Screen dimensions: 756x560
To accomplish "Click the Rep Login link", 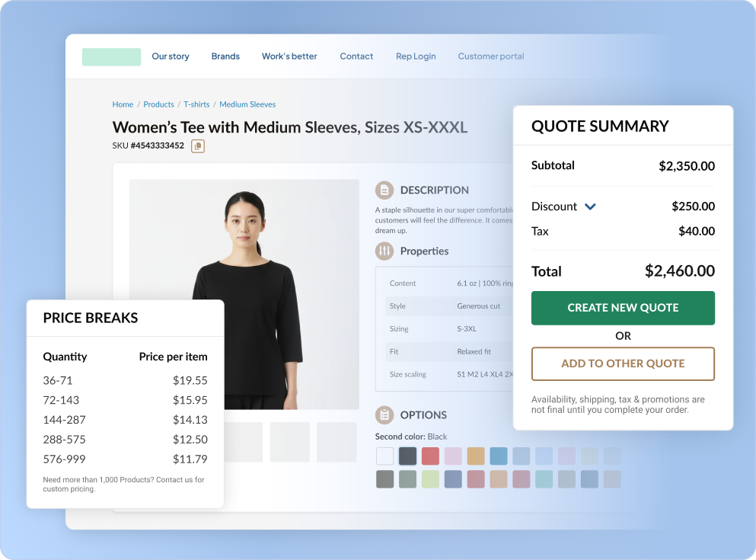I will click(415, 56).
